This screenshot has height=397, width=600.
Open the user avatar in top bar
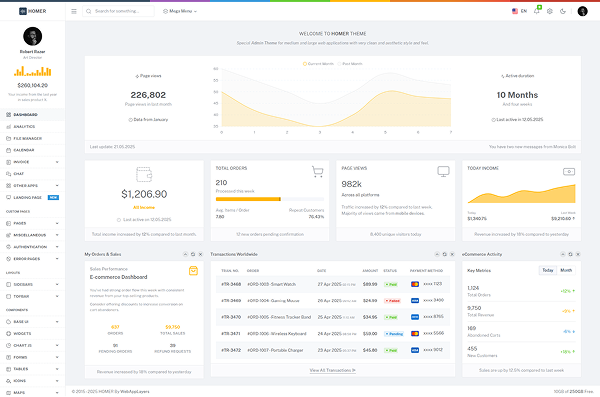coord(582,11)
